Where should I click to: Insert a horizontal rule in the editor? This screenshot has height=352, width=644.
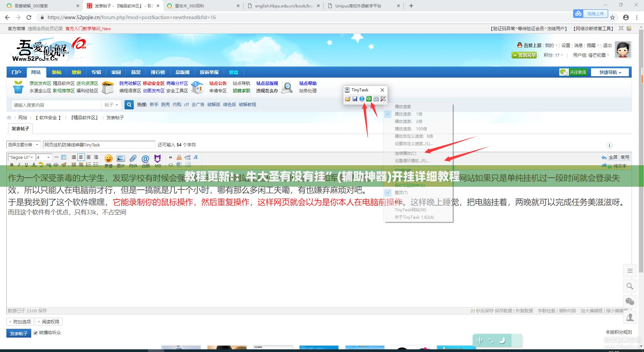click(x=56, y=157)
